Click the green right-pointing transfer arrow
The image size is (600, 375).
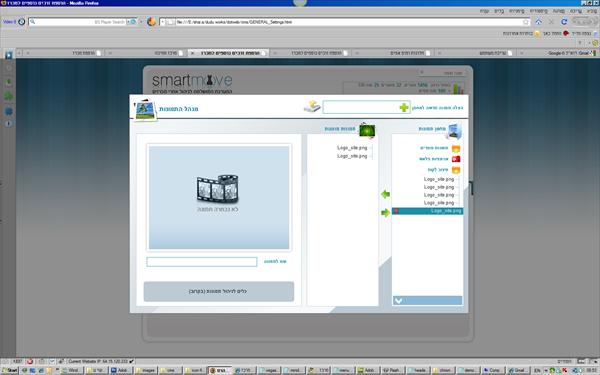pos(385,212)
